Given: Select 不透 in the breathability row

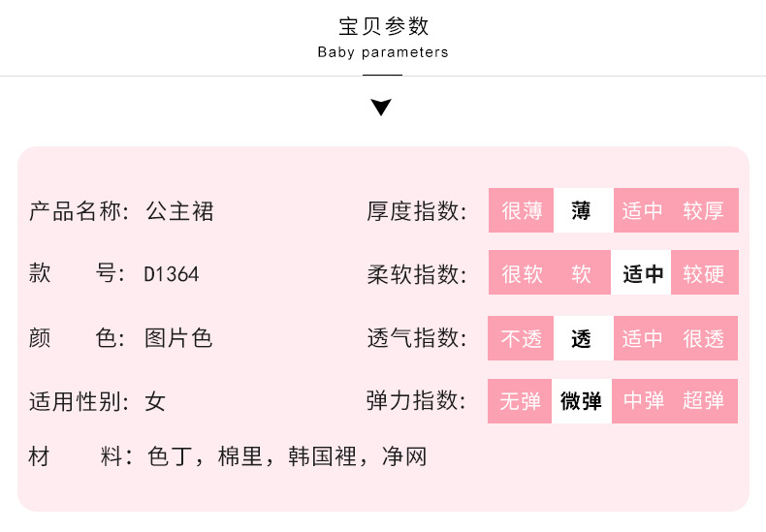Looking at the screenshot, I should click(521, 338).
